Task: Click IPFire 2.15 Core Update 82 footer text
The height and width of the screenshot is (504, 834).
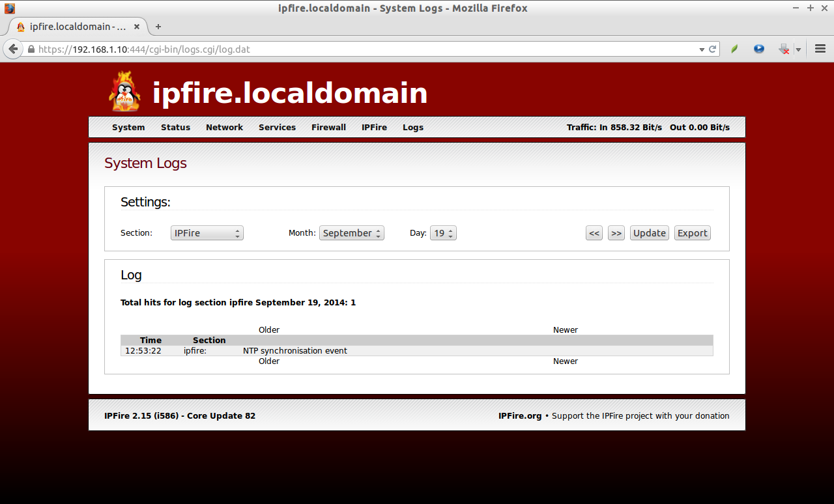Action: click(x=180, y=416)
